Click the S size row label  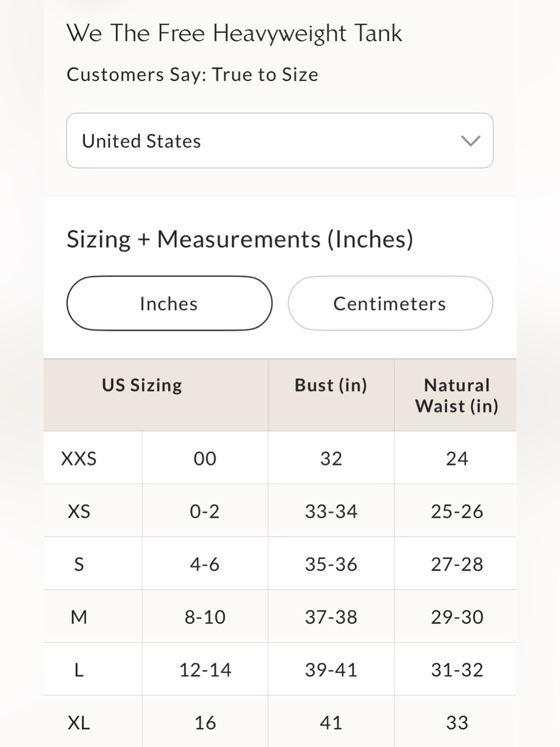[78, 564]
